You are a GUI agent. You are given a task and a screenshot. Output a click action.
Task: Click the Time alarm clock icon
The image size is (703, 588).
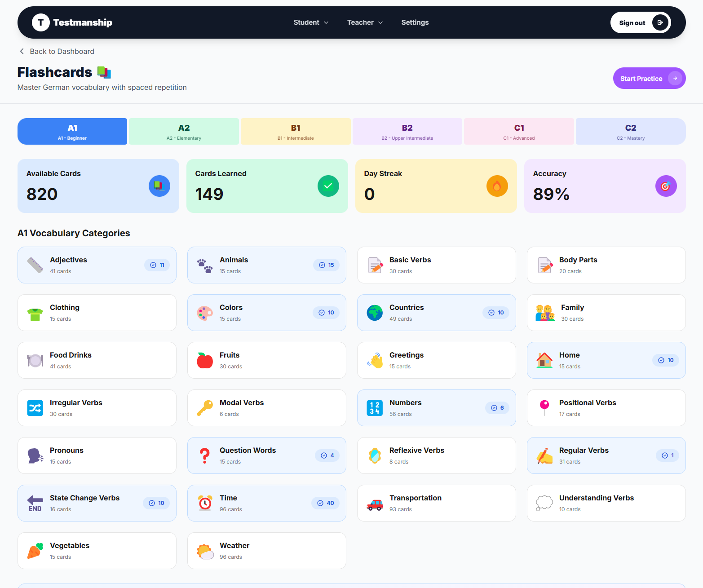click(x=205, y=503)
